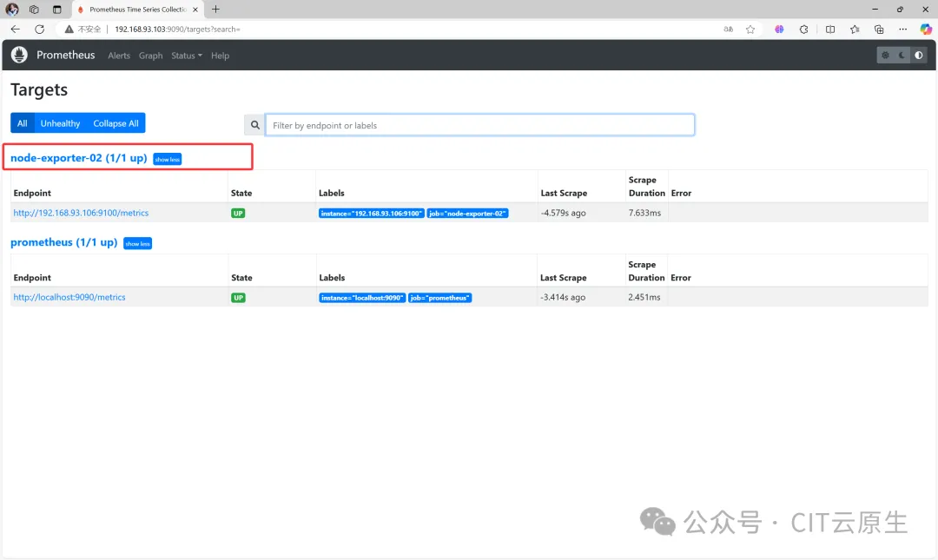Click the instance="192.168.93.106:9100" label badge

372,213
